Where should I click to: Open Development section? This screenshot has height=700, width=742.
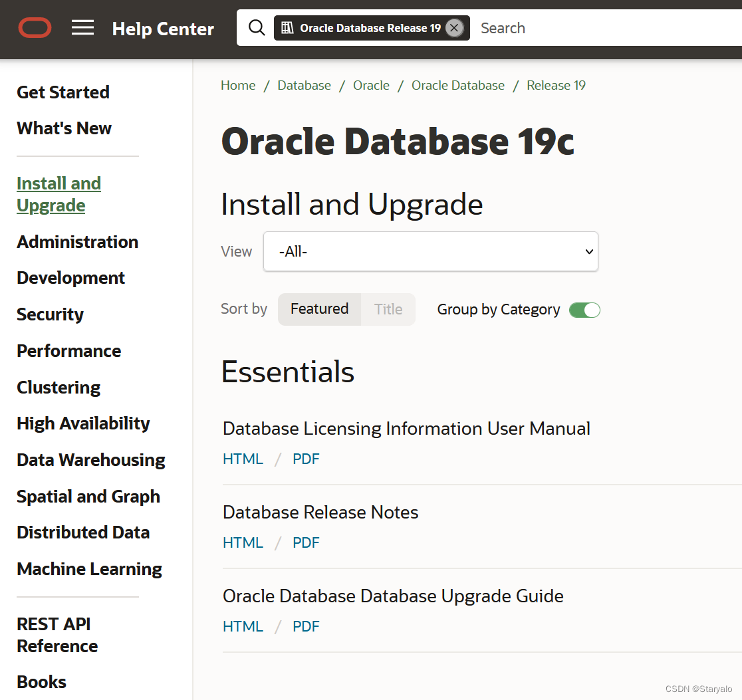[70, 278]
